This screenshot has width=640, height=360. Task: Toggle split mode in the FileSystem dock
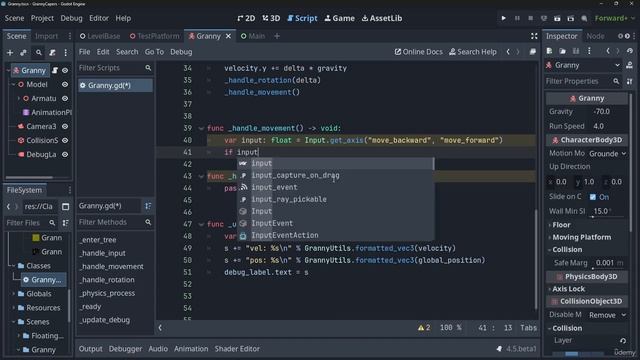pos(65,207)
